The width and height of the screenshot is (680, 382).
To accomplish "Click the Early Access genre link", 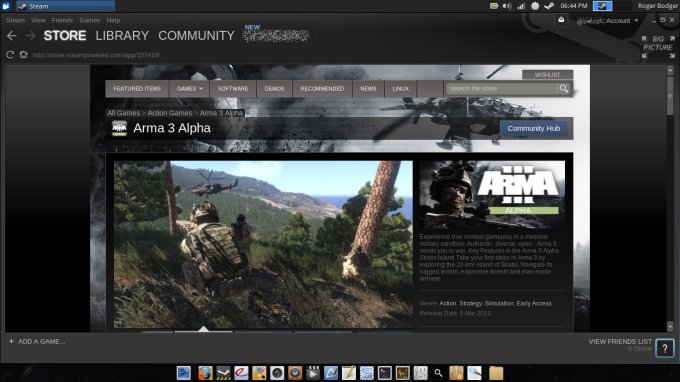I will [534, 303].
